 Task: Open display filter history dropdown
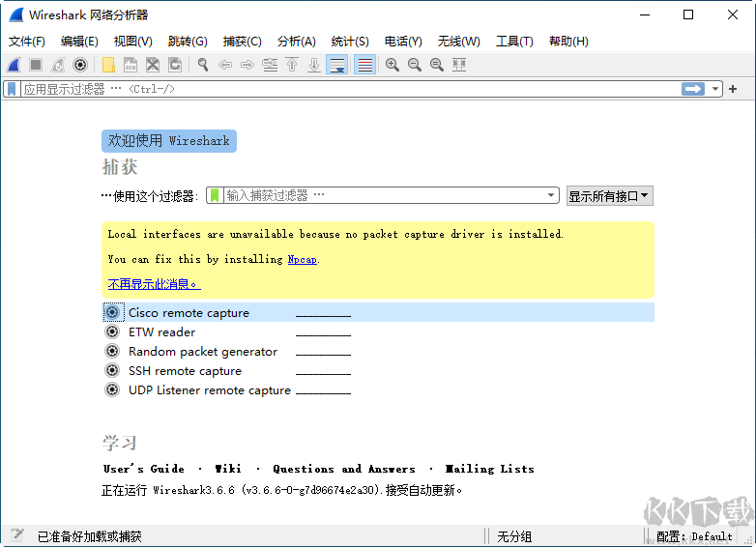point(715,89)
